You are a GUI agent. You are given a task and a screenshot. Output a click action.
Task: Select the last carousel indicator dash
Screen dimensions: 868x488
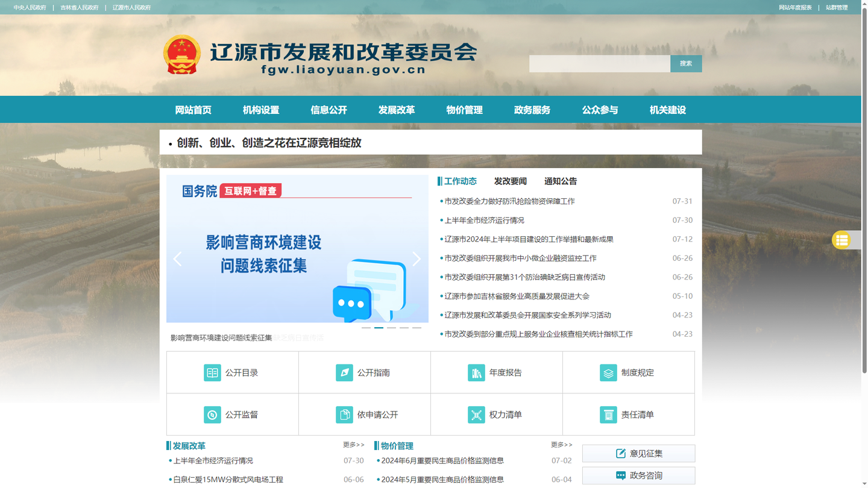click(x=417, y=328)
